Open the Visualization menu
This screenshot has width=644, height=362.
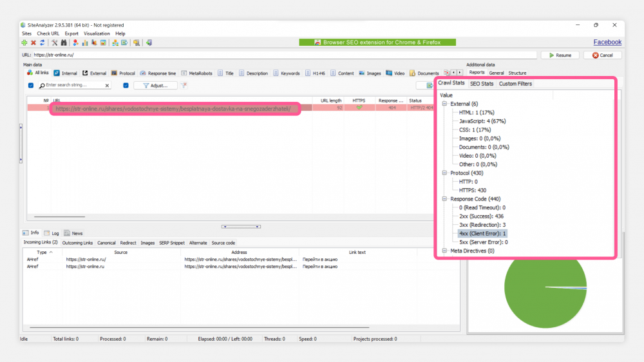[x=97, y=33]
